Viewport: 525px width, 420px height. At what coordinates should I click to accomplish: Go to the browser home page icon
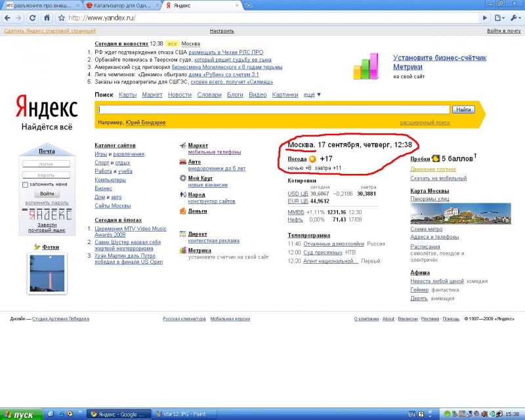pyautogui.click(x=47, y=18)
